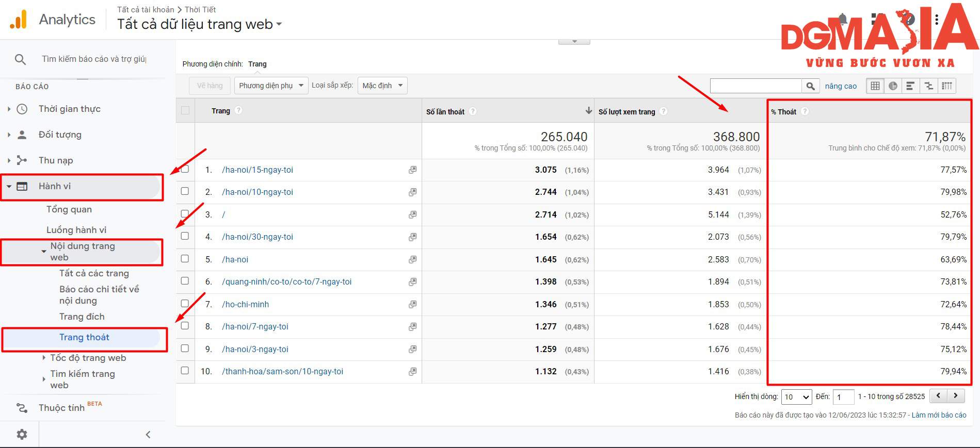Open the Trang đích report

82,317
